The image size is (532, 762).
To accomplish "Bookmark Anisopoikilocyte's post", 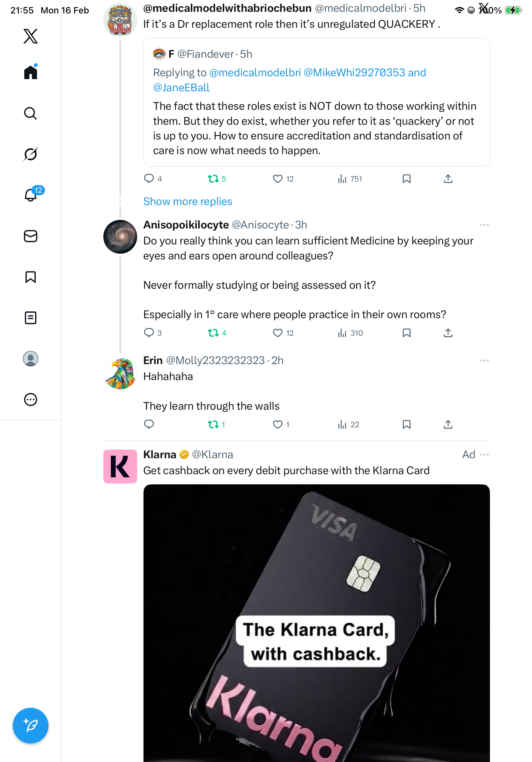I will tap(406, 332).
